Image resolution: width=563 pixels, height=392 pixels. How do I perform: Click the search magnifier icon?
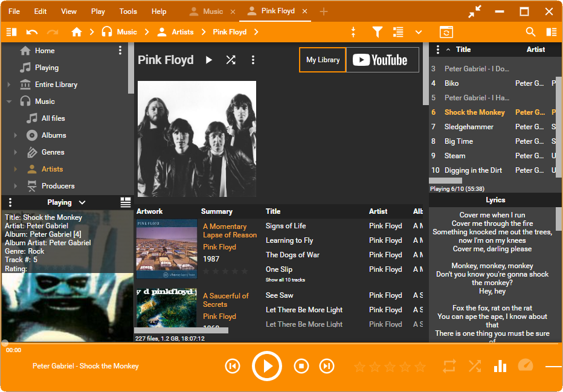pyautogui.click(x=530, y=32)
